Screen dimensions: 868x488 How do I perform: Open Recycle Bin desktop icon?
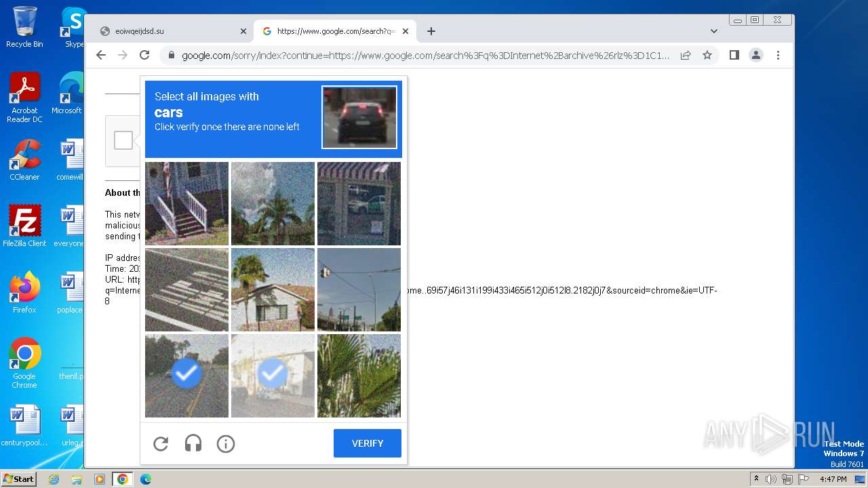pos(24,27)
